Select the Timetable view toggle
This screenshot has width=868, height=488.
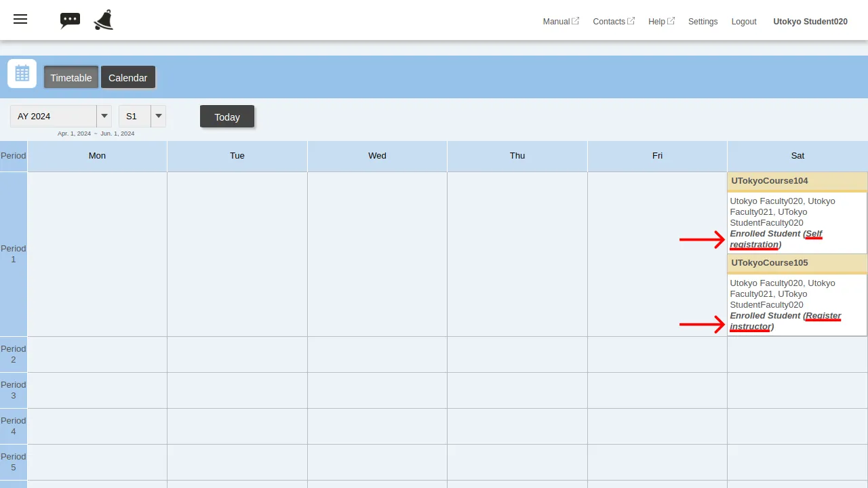pyautogui.click(x=71, y=77)
